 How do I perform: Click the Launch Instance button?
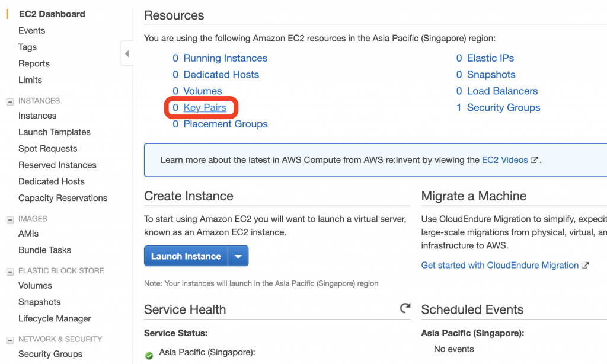tap(186, 257)
